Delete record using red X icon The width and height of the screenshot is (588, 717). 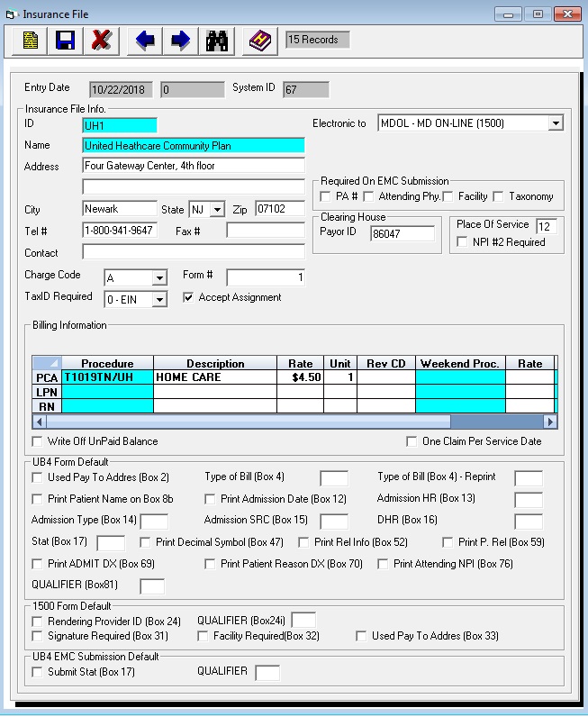(101, 41)
